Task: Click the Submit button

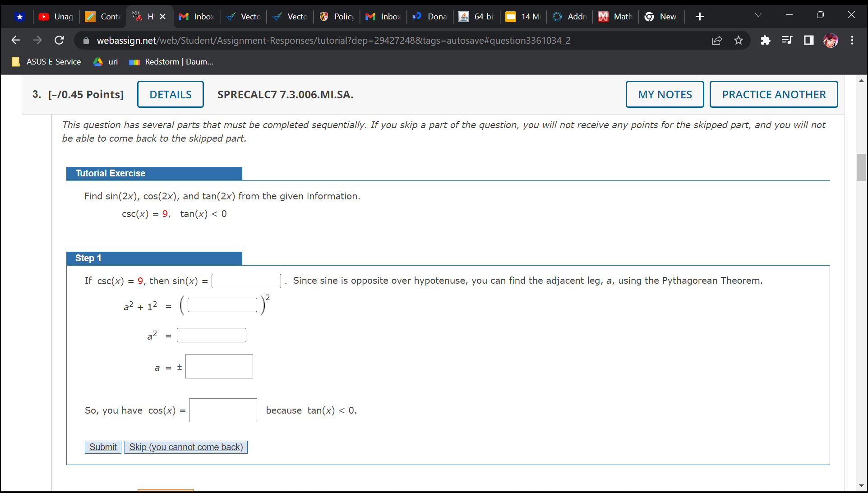Action: (103, 447)
